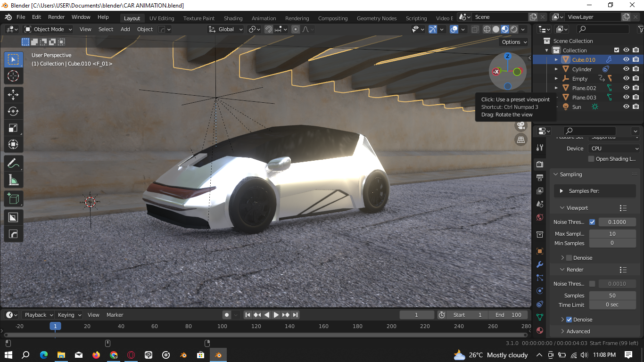Open Windows Start menu
The width and height of the screenshot is (644, 362).
tap(8, 355)
